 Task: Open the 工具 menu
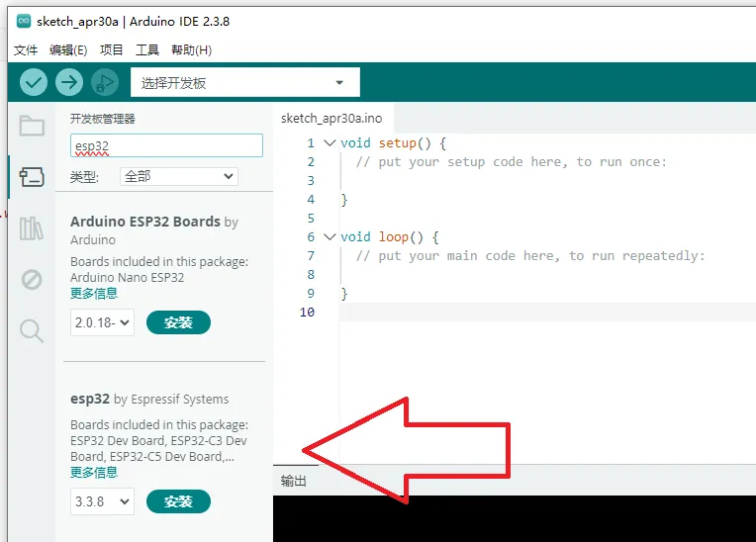(x=146, y=49)
